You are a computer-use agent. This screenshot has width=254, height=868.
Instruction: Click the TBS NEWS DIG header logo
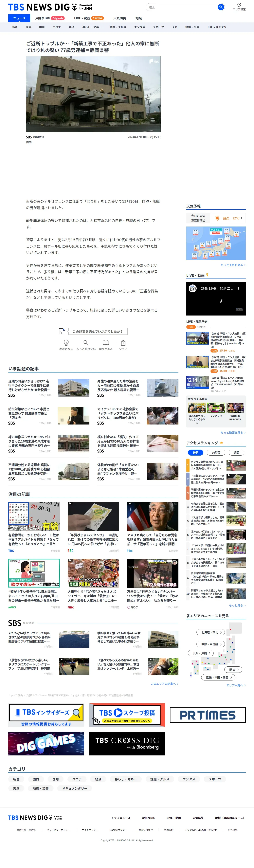(x=50, y=7)
